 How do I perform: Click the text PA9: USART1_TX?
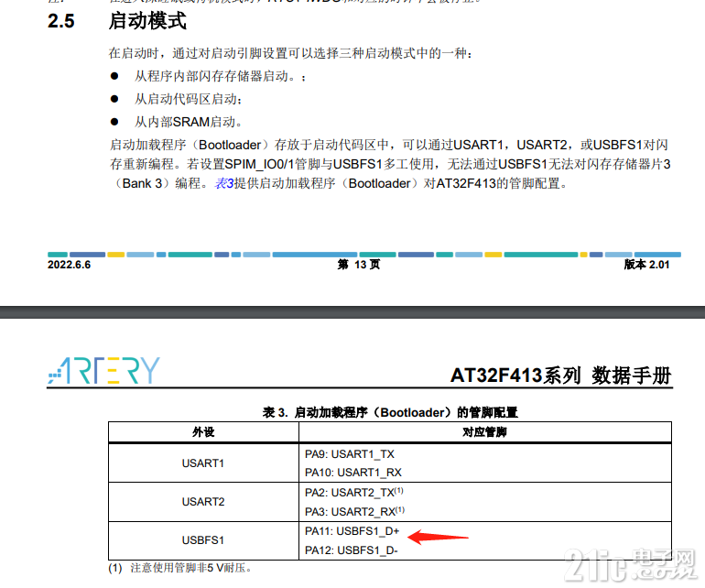click(x=350, y=454)
